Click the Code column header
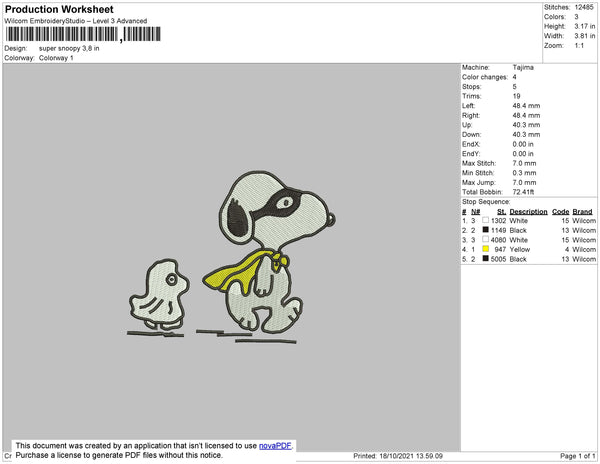The width and height of the screenshot is (600, 464). [561, 212]
